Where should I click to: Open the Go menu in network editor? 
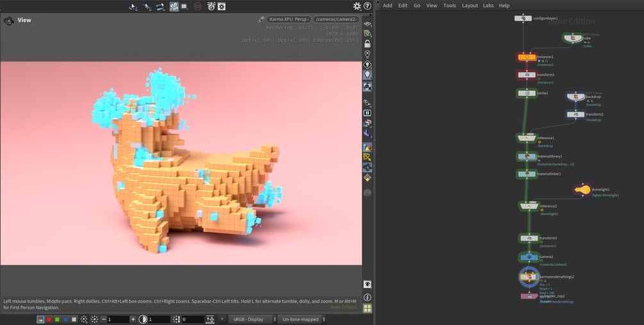[417, 6]
